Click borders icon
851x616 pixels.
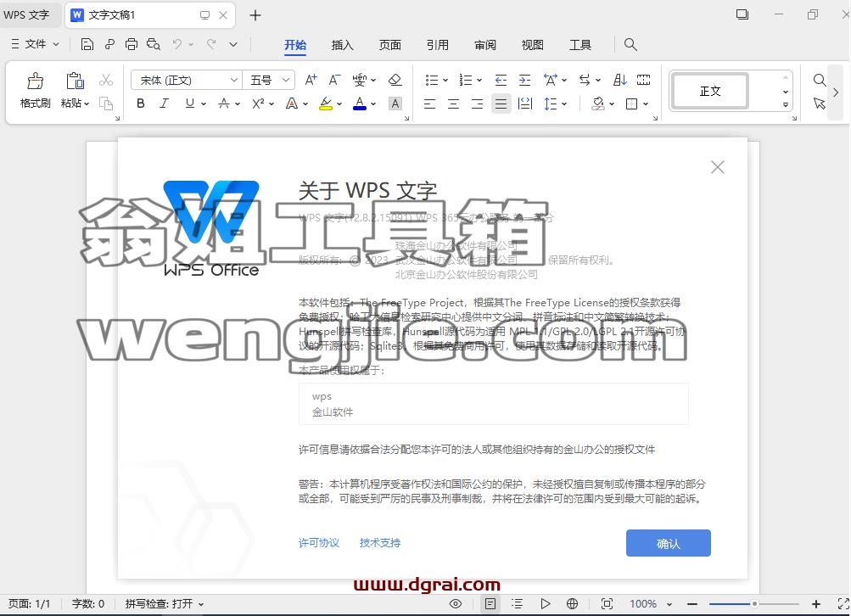click(631, 104)
